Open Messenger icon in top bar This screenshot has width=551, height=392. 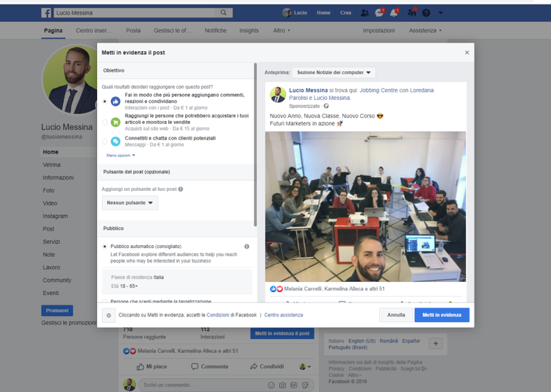click(x=379, y=13)
